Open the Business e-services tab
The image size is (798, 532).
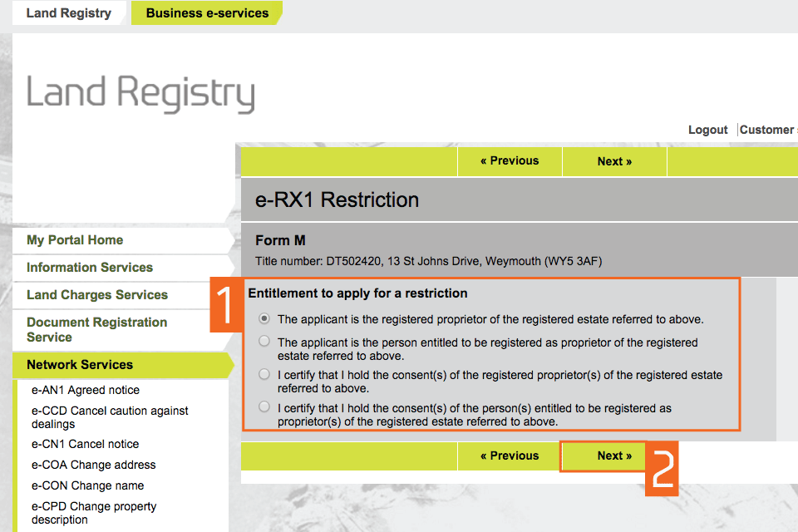(207, 13)
